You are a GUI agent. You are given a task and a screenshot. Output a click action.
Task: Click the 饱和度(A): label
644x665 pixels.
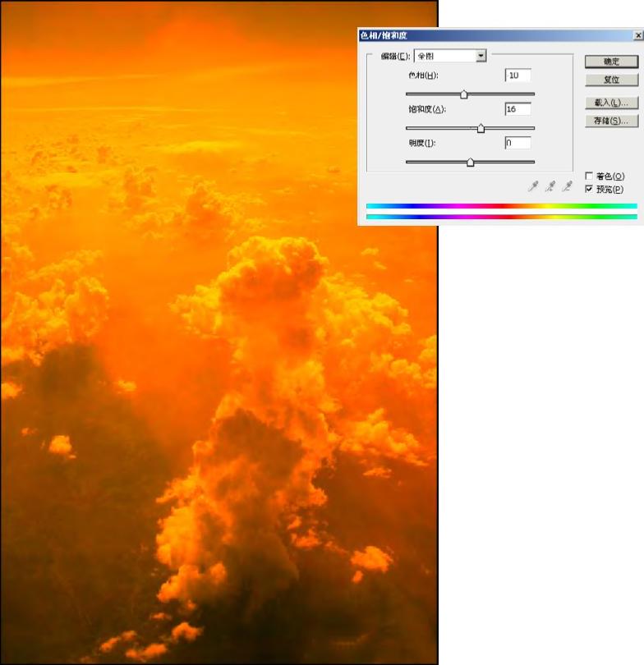427,109
